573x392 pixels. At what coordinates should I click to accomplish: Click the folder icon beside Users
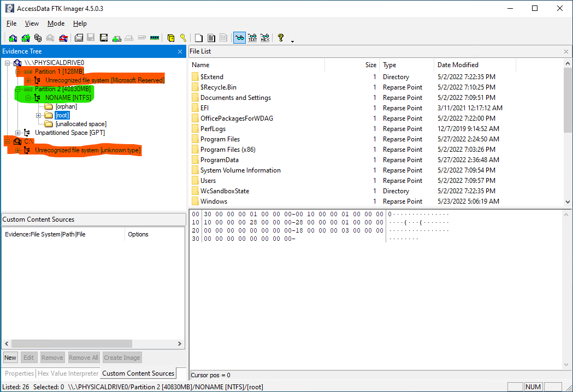[195, 181]
